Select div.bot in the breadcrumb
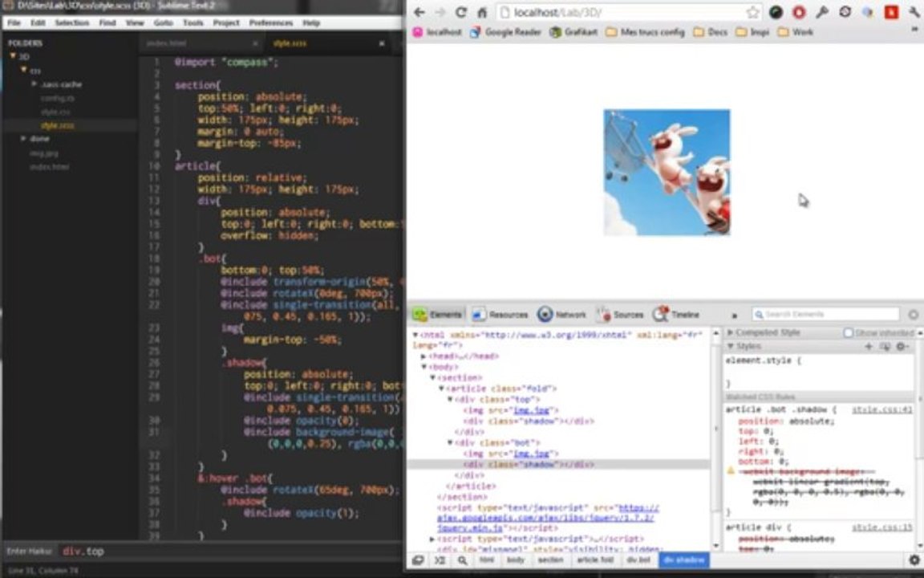924x578 pixels. (638, 560)
